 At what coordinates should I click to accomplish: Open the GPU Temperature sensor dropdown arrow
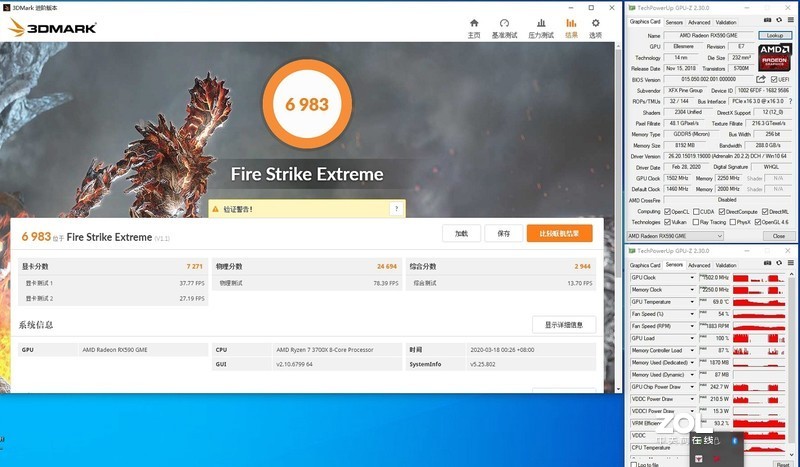(x=692, y=302)
